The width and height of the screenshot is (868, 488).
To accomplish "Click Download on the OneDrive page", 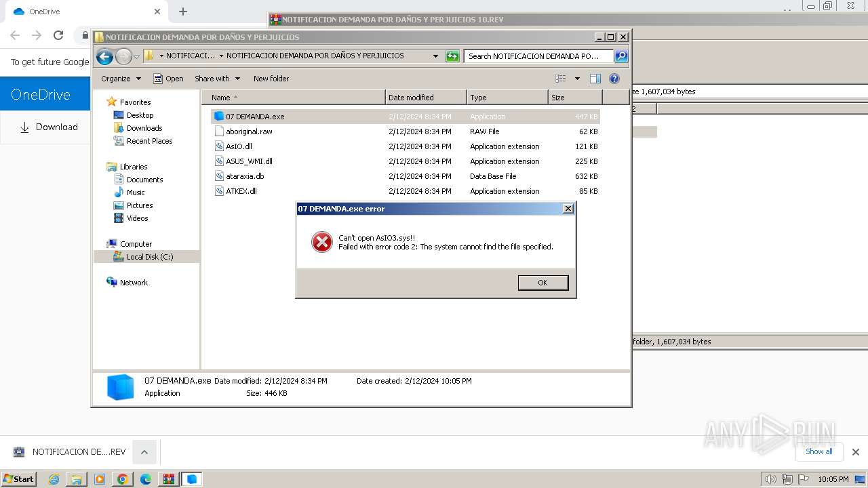I will click(x=49, y=127).
